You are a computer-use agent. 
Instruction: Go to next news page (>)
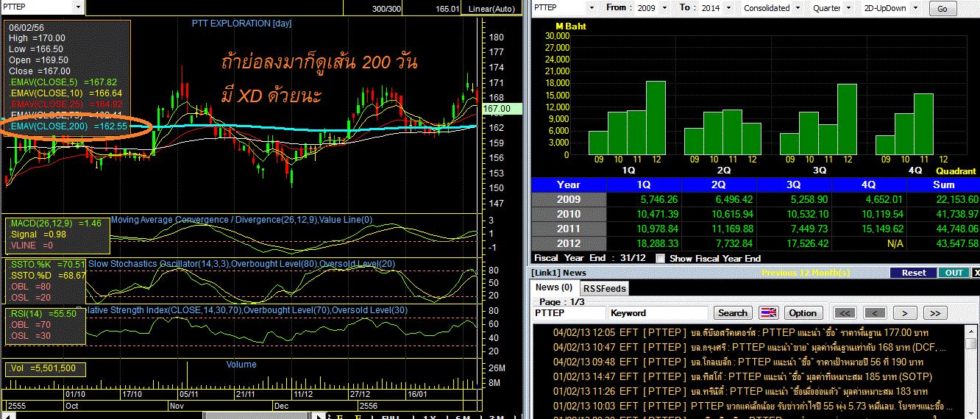pos(904,312)
